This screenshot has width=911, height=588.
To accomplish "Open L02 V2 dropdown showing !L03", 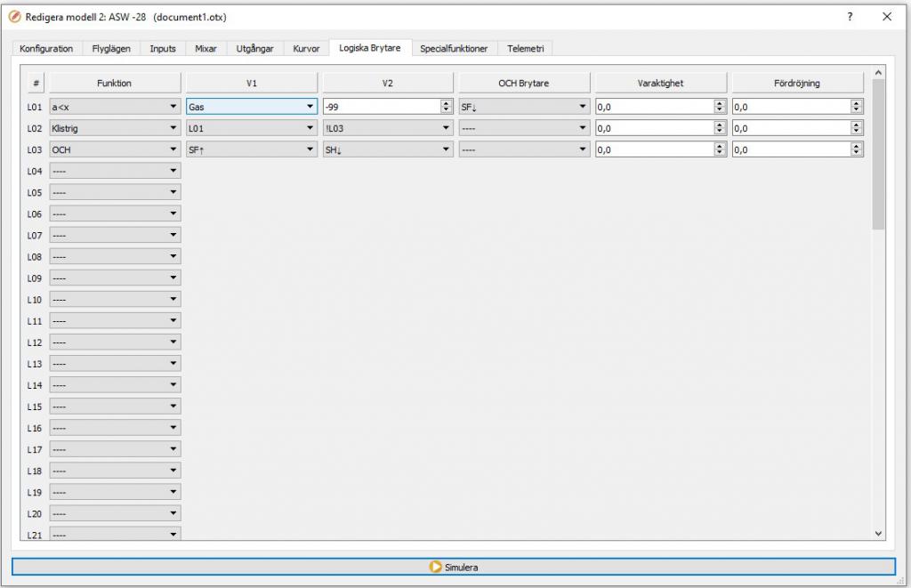I will click(x=388, y=128).
